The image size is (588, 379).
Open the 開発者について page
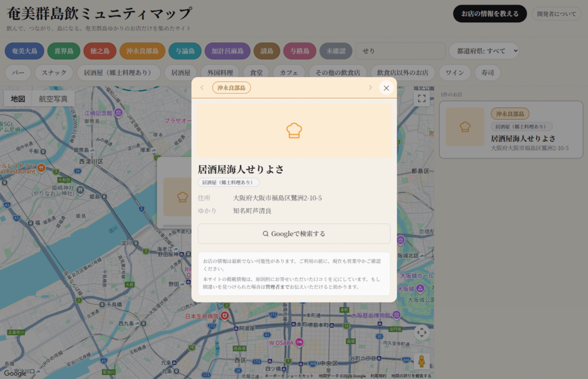tap(556, 14)
